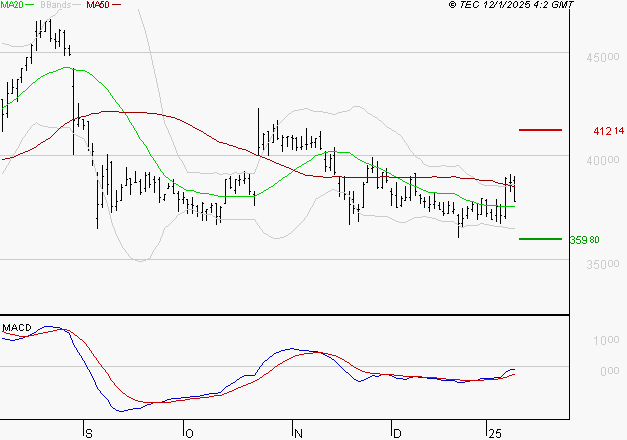Click the MA50 legend label
Image resolution: width=627 pixels, height=440 pixels.
tap(98, 5)
